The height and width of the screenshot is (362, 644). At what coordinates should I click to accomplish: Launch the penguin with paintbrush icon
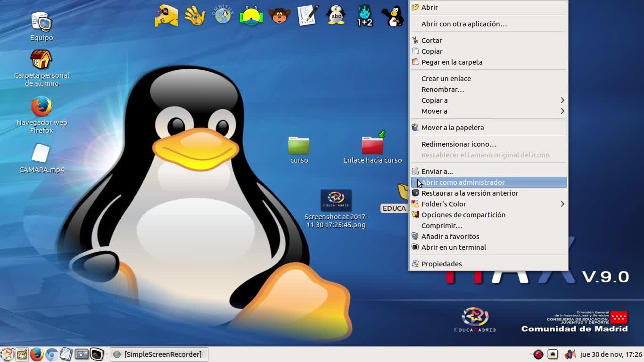[393, 16]
